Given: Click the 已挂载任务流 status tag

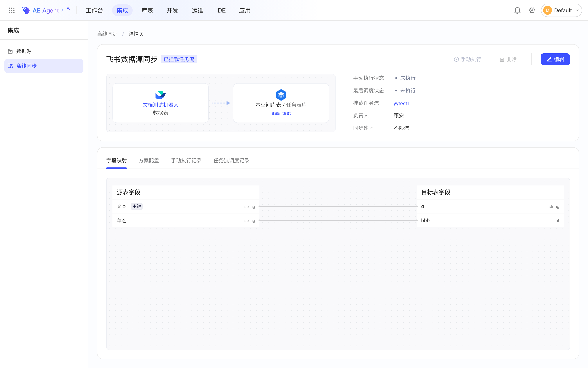Looking at the screenshot, I should coord(179,59).
